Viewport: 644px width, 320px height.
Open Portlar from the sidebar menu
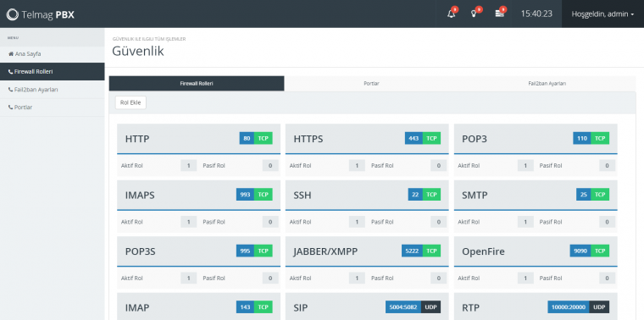[x=53, y=107]
